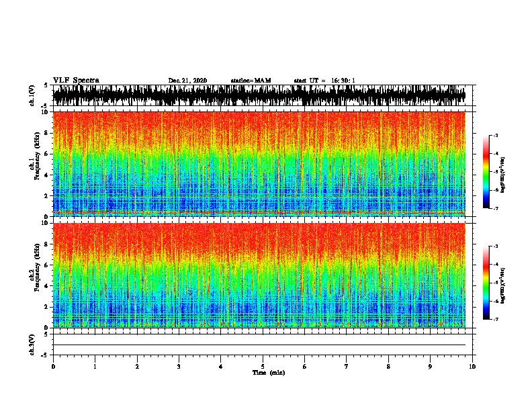Click the ch.1(V) waveform axis label
532x411 pixels.
pyautogui.click(x=32, y=95)
